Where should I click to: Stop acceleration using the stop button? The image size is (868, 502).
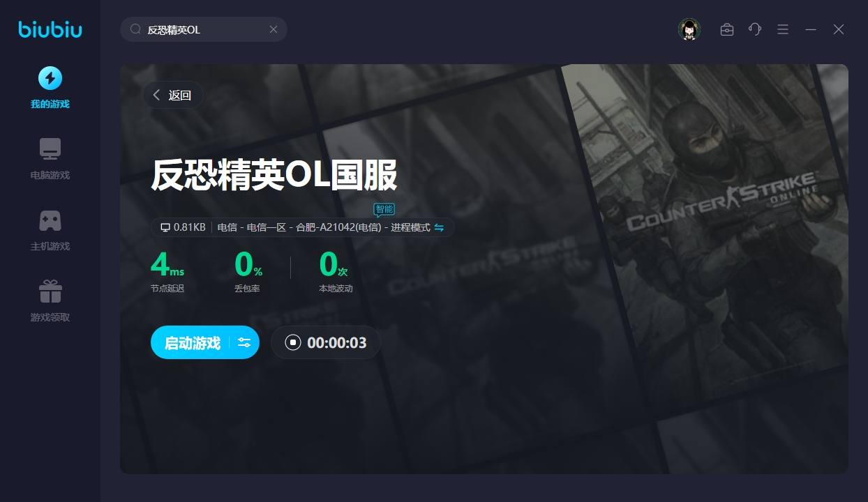coord(293,342)
